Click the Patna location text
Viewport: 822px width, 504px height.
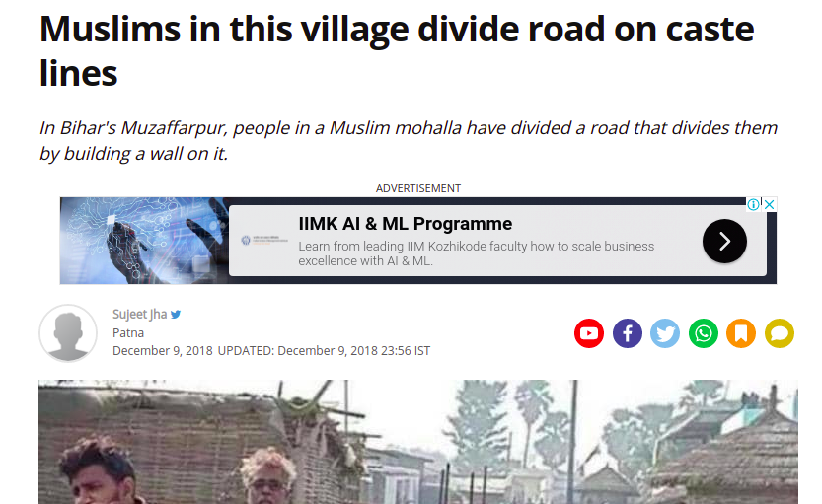128,332
